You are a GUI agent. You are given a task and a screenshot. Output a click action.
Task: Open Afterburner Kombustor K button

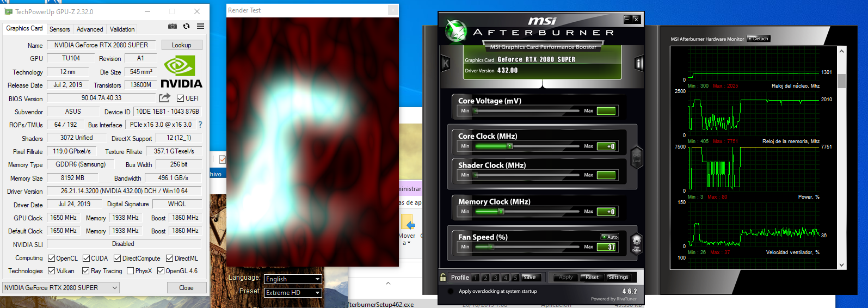tap(446, 63)
